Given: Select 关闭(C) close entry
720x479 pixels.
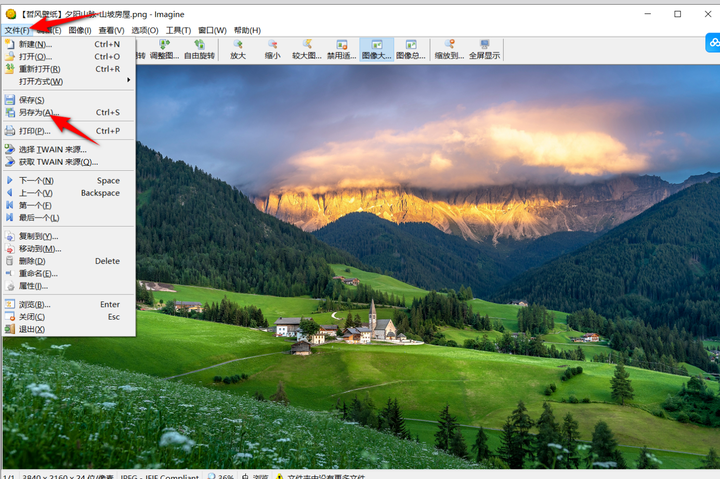Looking at the screenshot, I should [69, 317].
